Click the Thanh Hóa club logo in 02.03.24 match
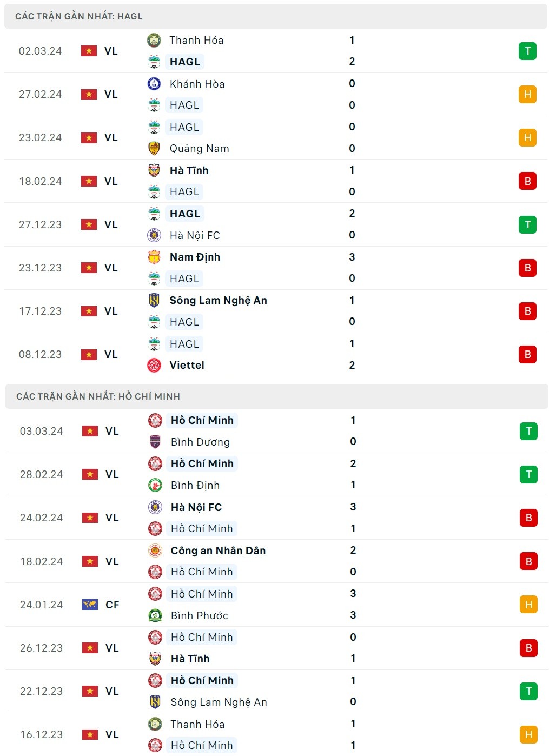549x756 pixels. tap(154, 40)
